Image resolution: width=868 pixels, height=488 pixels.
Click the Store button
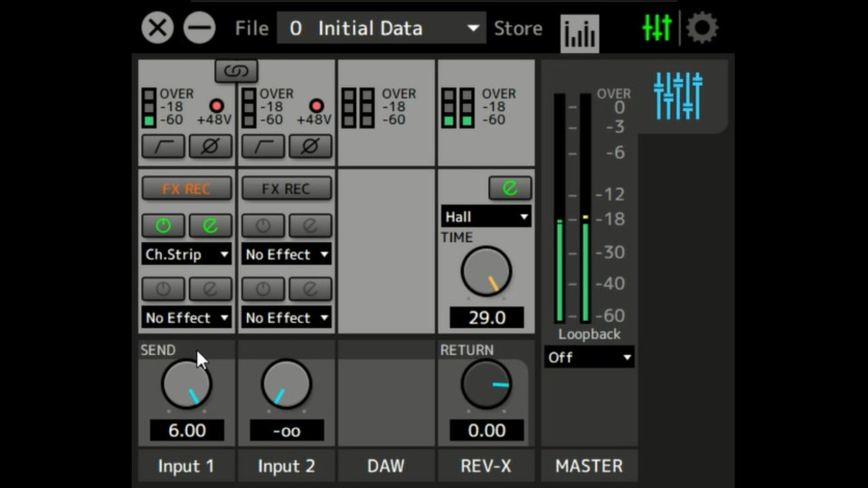pyautogui.click(x=518, y=28)
